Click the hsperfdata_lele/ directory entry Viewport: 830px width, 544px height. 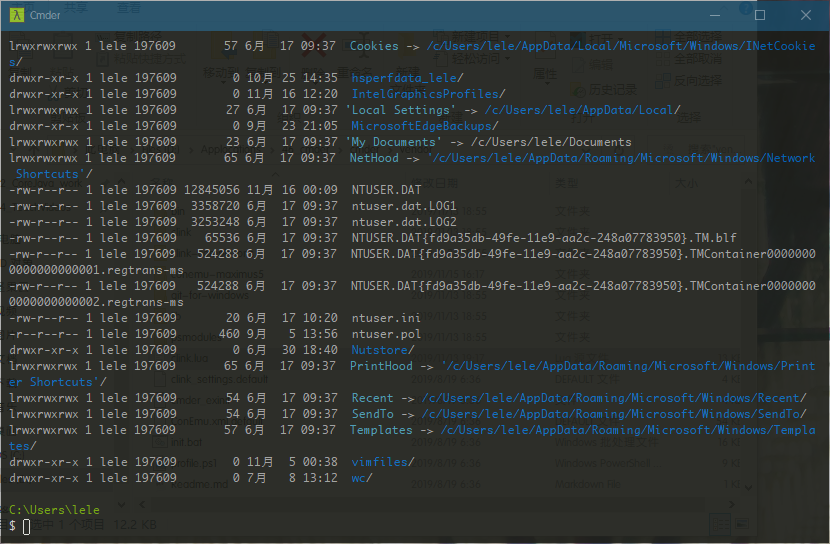click(x=405, y=78)
